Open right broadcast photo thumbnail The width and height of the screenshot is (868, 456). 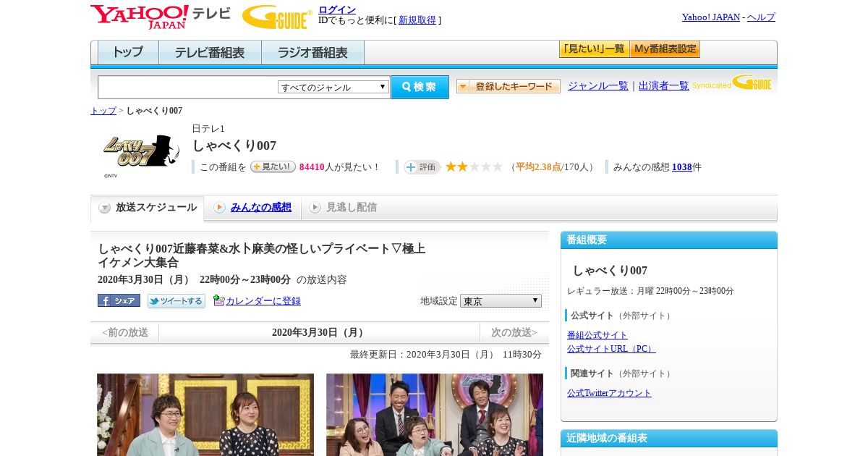(435, 415)
